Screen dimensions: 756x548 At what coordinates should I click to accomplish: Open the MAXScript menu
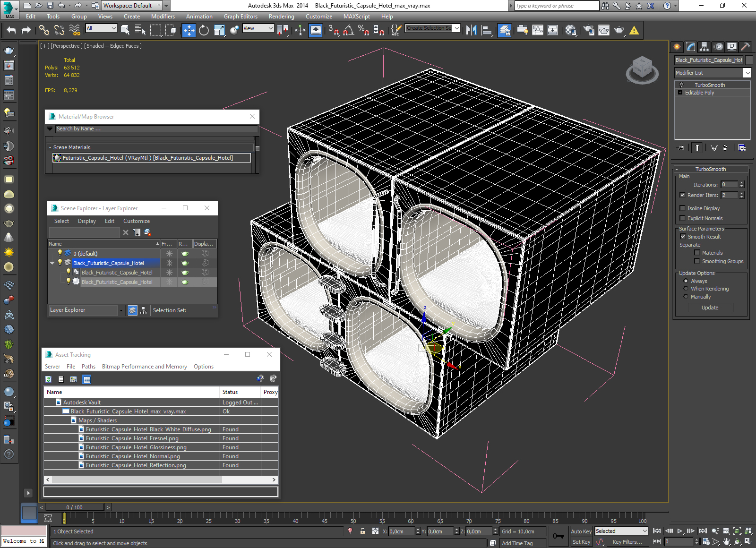point(357,17)
